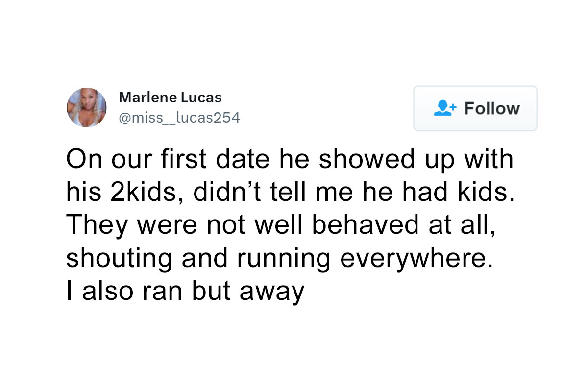Select the user silhouette icon in the Follow control
The image size is (588, 392).
(x=444, y=108)
